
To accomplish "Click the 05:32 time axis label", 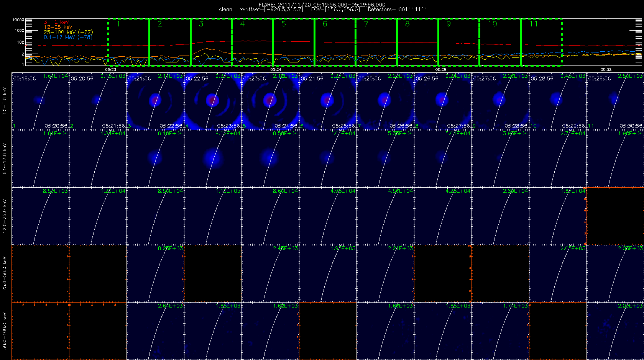I will (606, 70).
